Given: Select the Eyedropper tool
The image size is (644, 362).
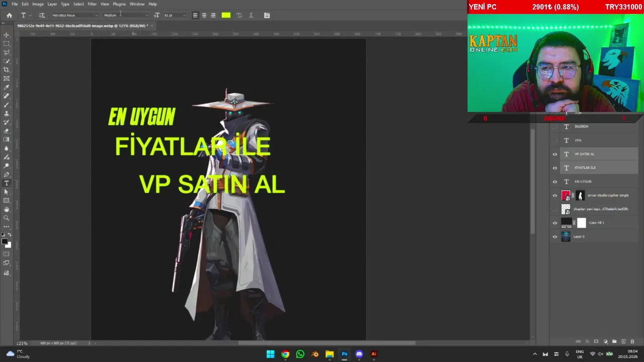Looking at the screenshot, I should click(7, 87).
